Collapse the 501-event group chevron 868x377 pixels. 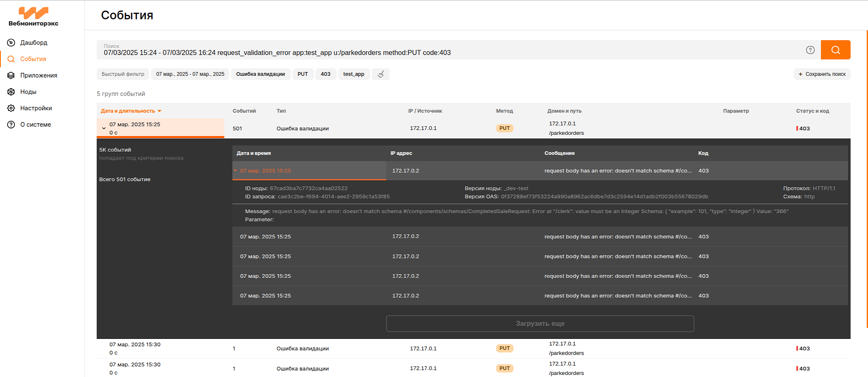[x=104, y=128]
